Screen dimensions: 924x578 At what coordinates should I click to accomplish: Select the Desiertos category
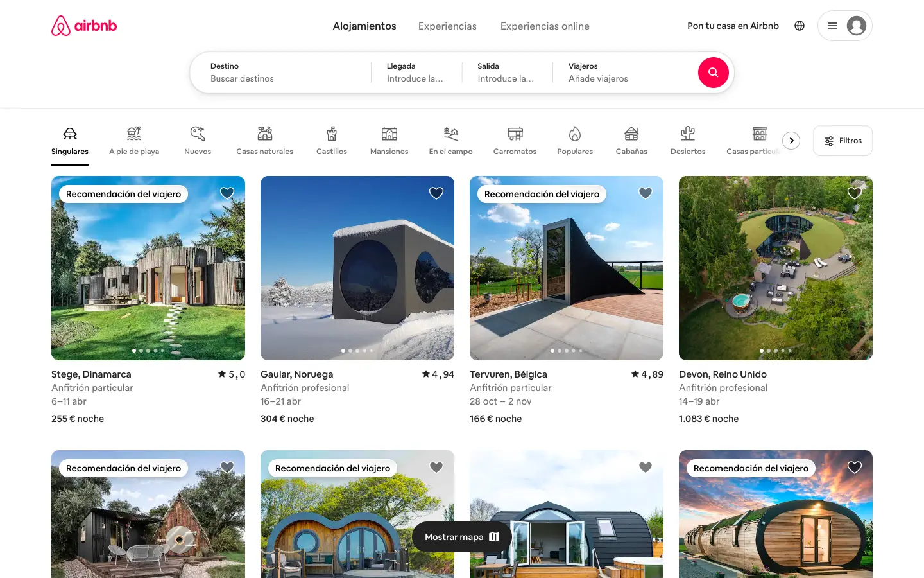coord(688,141)
